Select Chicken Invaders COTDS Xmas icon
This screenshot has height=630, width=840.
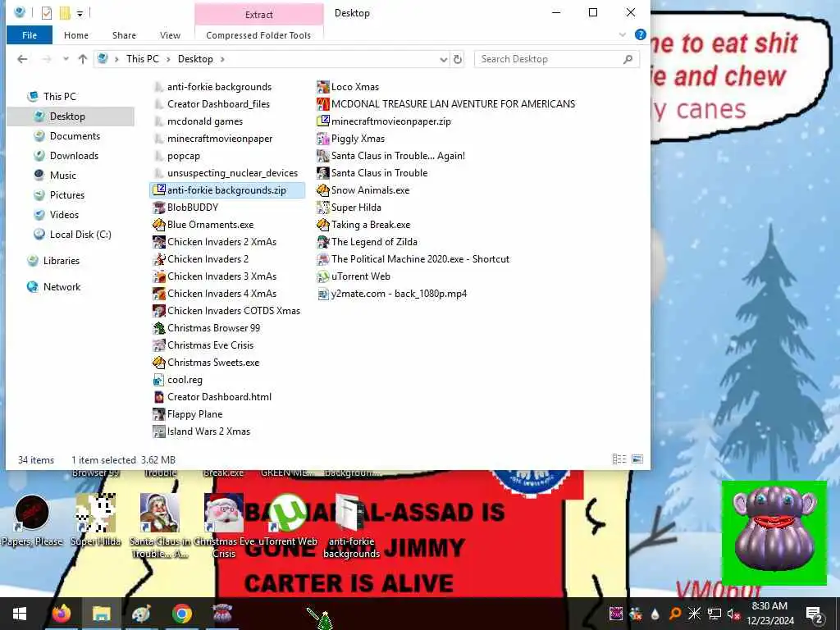pyautogui.click(x=158, y=311)
